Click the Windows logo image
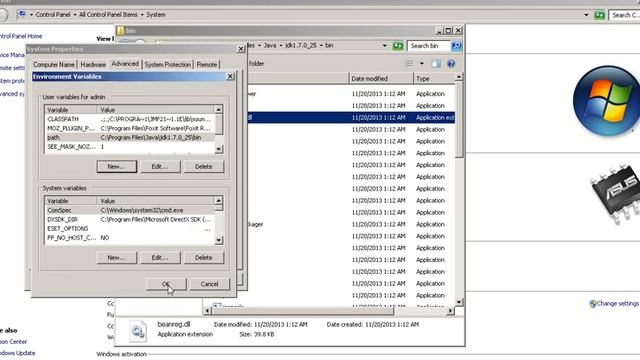 pyautogui.click(x=607, y=100)
